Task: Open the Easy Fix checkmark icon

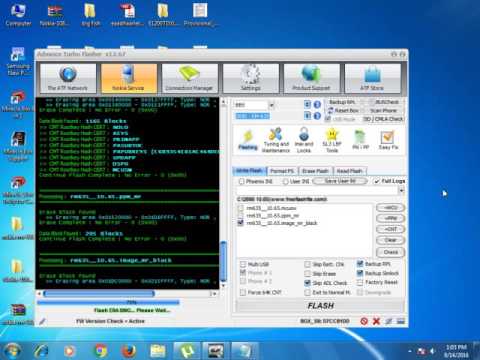Action: 388,140
